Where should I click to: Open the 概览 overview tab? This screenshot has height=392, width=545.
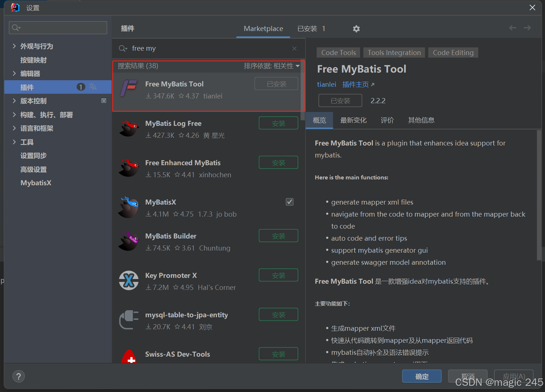[x=320, y=120]
